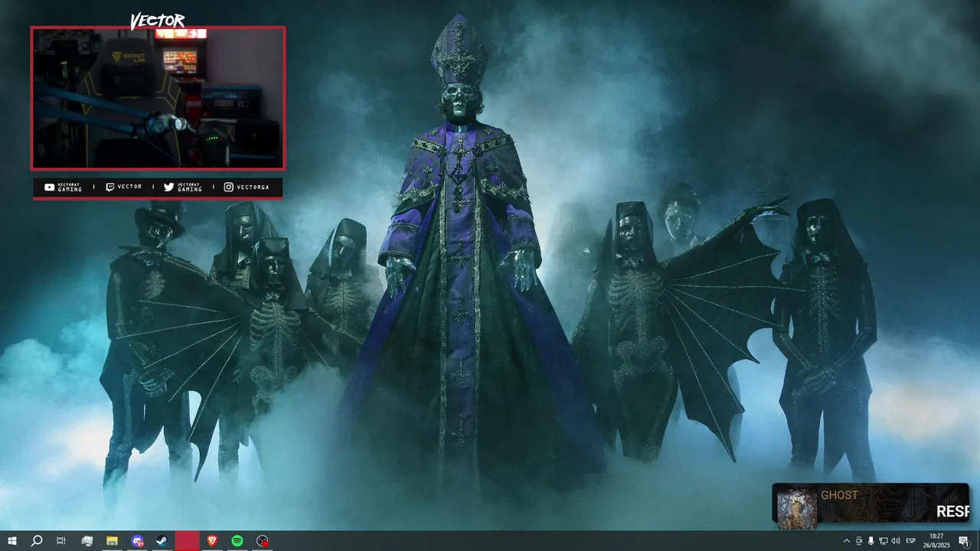
Task: Click the Twitter Vectorat Gaming label
Action: tap(183, 187)
